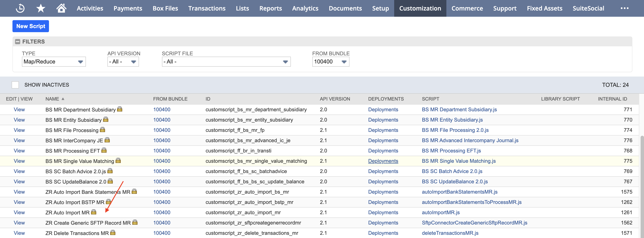644x238 pixels.
Task: Collapse the Filters section minus icon
Action: [17, 42]
